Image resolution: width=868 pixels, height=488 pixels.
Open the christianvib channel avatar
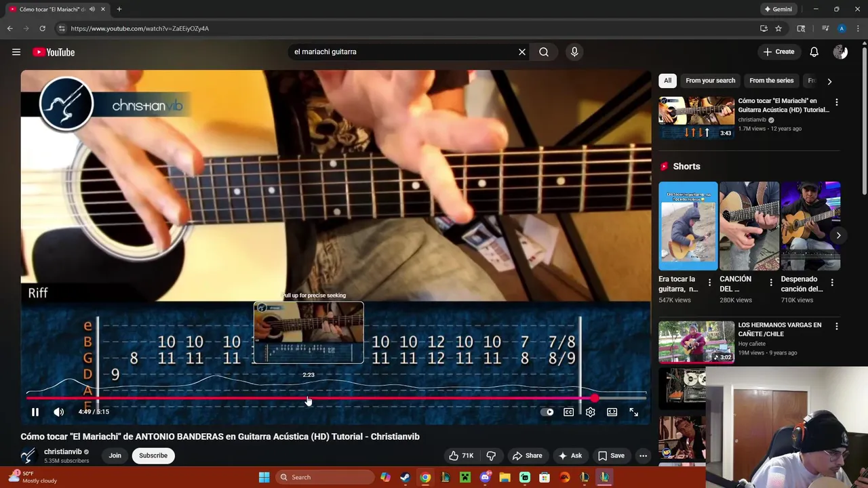coord(28,455)
